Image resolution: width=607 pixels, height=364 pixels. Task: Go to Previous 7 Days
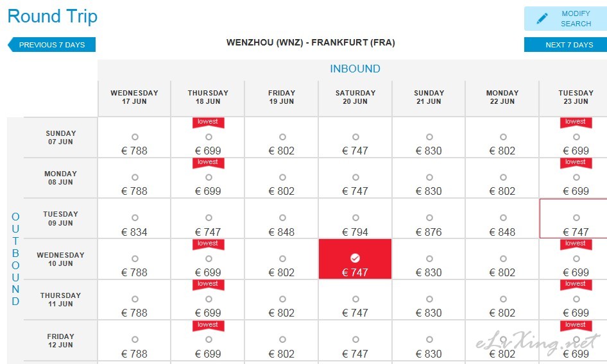pyautogui.click(x=51, y=44)
